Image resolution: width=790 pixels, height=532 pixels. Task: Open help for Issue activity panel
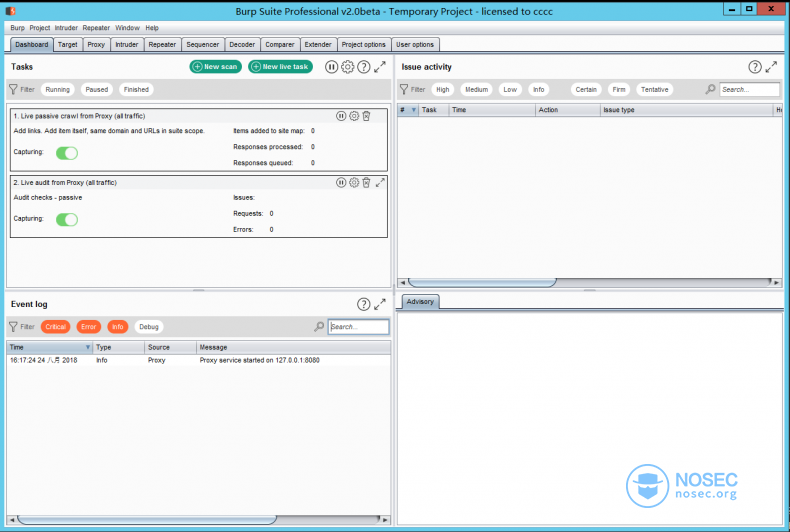pos(755,66)
